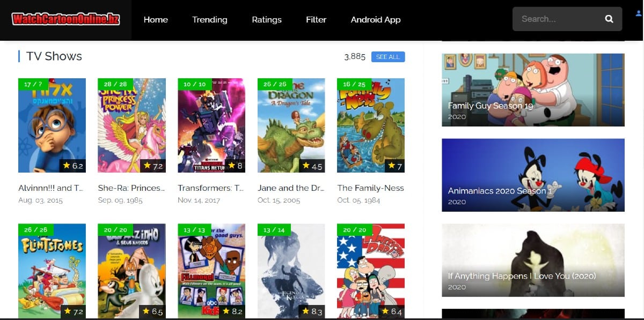Click the '28 / 28' episode badge
Screen dimensions: 644x320
tap(115, 84)
